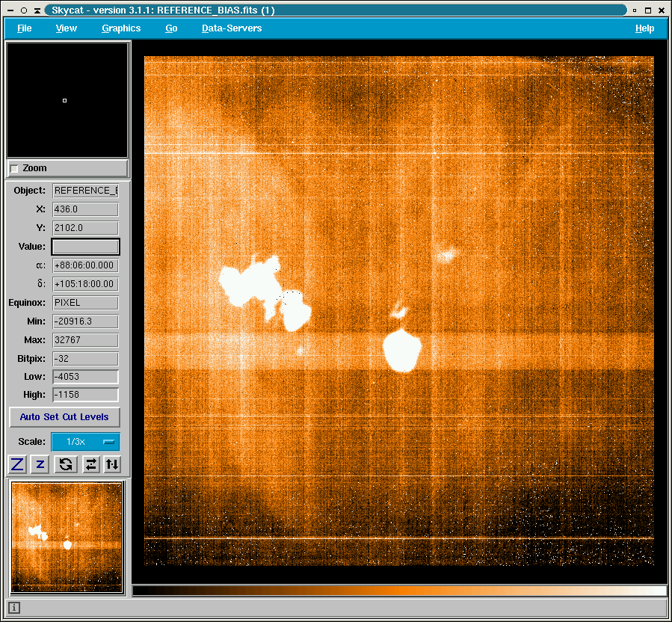Click the pan window thumbnail image

67,538
